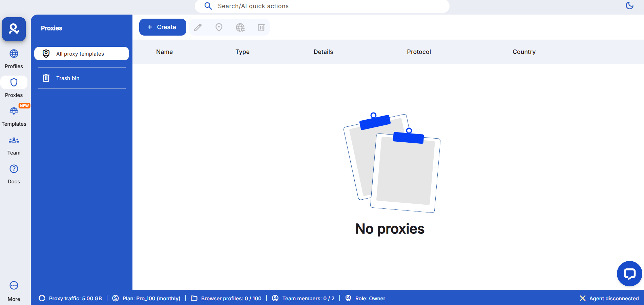Go to the Team section
This screenshot has height=305, width=644.
(14, 145)
